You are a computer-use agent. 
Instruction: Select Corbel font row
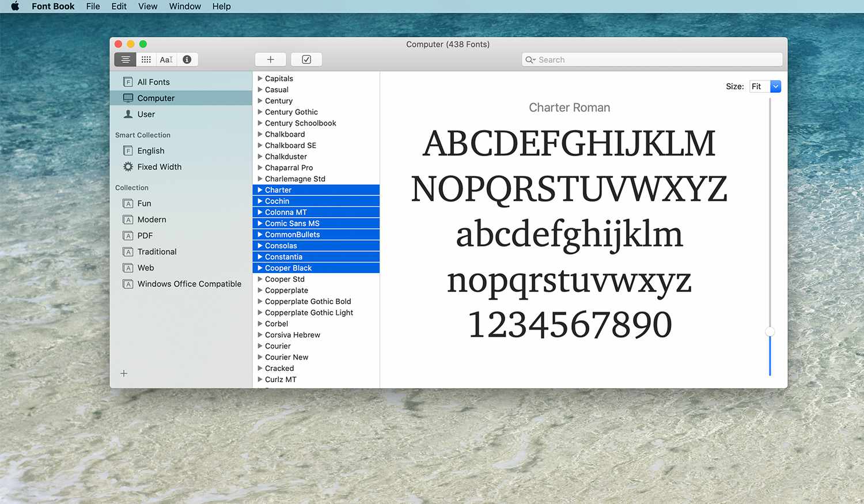click(x=316, y=324)
